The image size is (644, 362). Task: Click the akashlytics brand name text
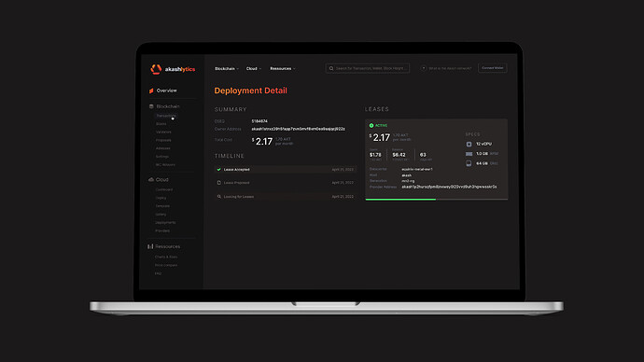[x=180, y=69]
